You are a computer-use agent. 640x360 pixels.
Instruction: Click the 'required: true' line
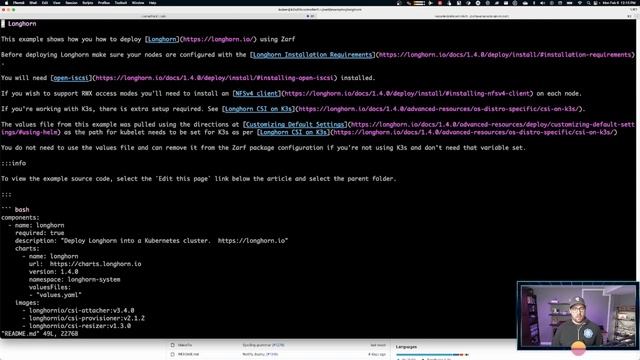[40, 233]
